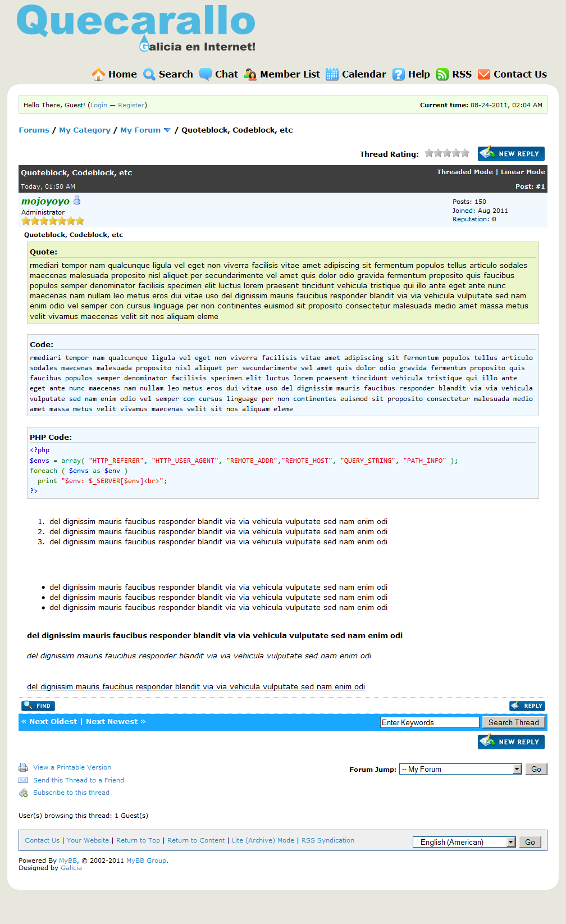Viewport: 566px width, 924px height.
Task: Open the Forums breadcrumb link
Action: [34, 130]
